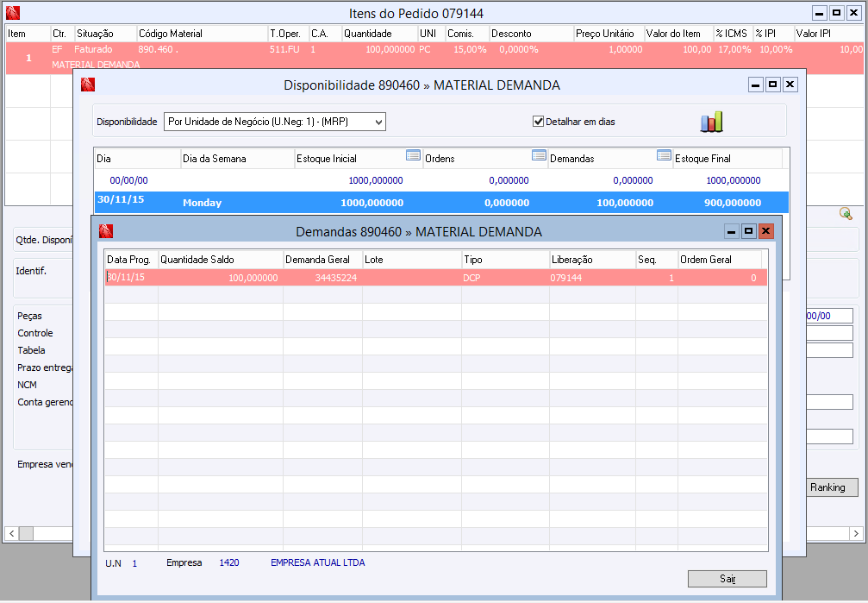Click the 30/11/15 date cell in Demandas

[x=131, y=278]
